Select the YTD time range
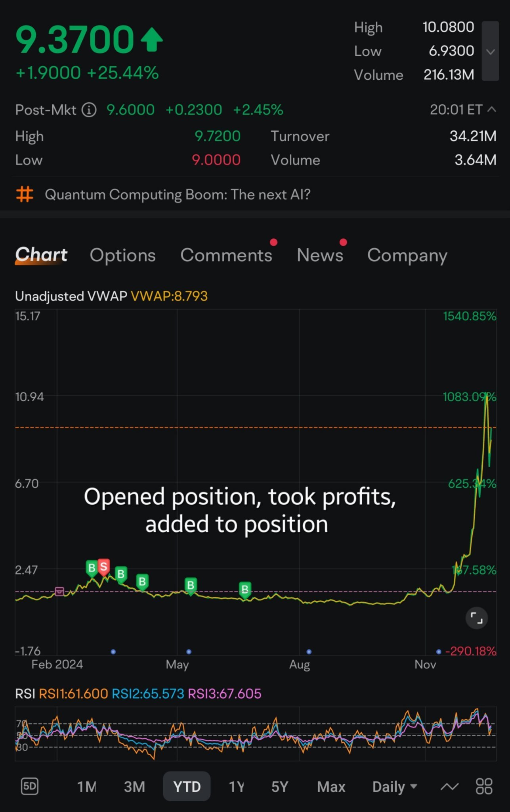 click(187, 786)
